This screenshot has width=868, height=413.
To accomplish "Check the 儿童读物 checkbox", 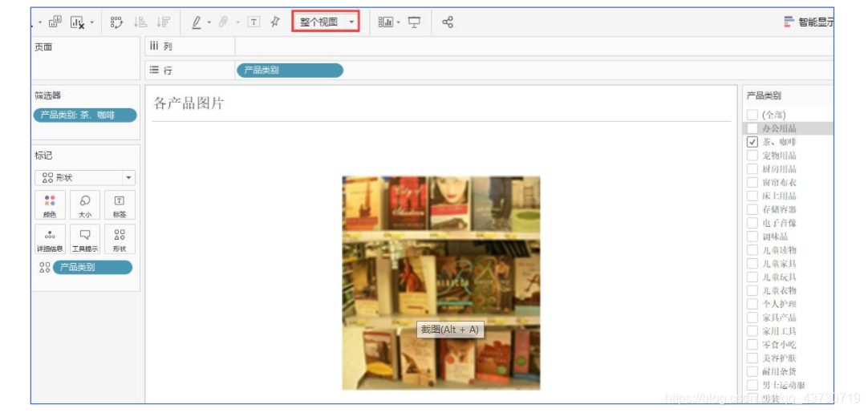I will click(752, 249).
